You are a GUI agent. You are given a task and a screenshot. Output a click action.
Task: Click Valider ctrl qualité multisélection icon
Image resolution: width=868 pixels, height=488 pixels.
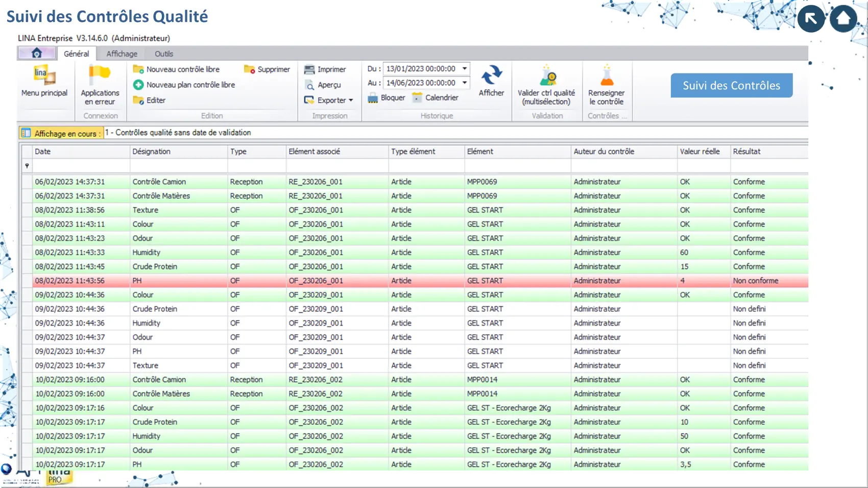click(x=546, y=77)
